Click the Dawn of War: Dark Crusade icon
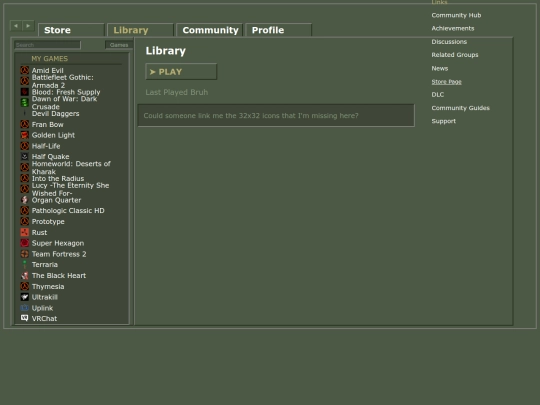540x405 pixels. point(24,103)
